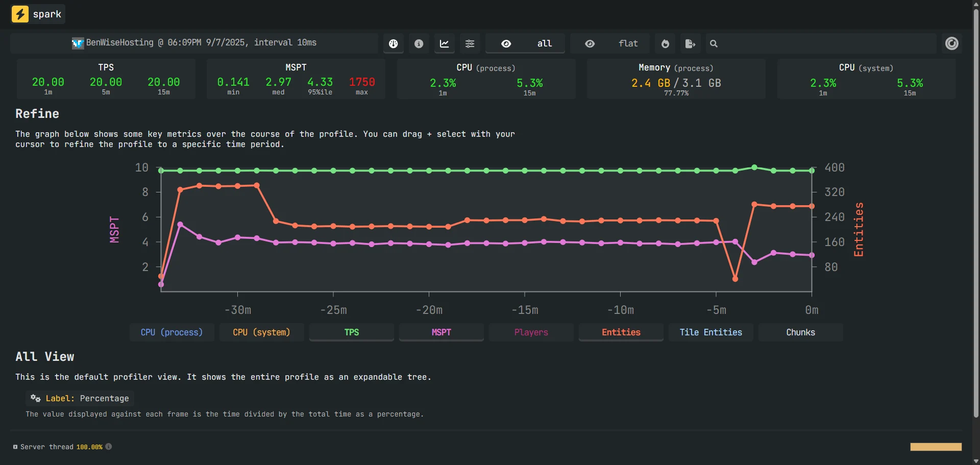980x465 pixels.
Task: Toggle the Chunks series visibility
Action: point(800,332)
